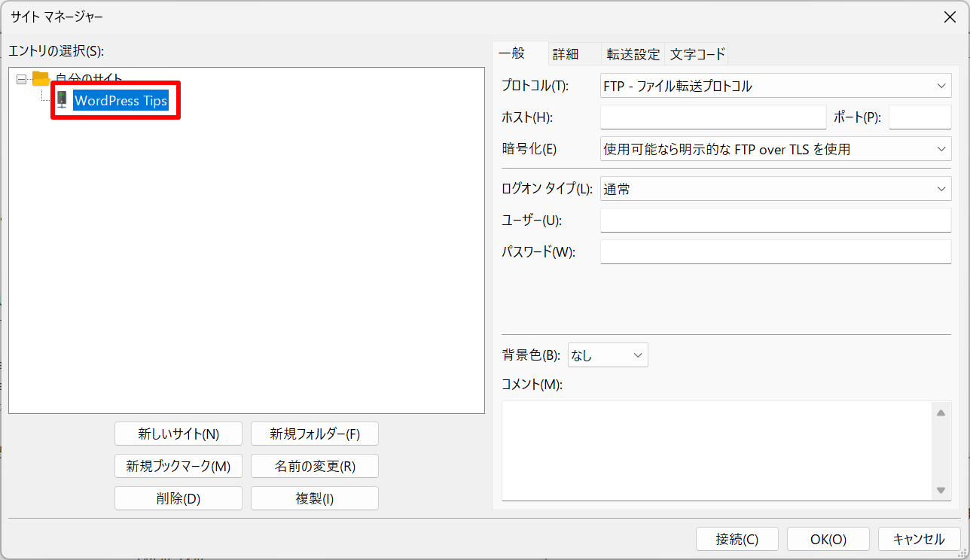Click the 新規フォルダー button
This screenshot has height=560, width=970.
pyautogui.click(x=315, y=434)
